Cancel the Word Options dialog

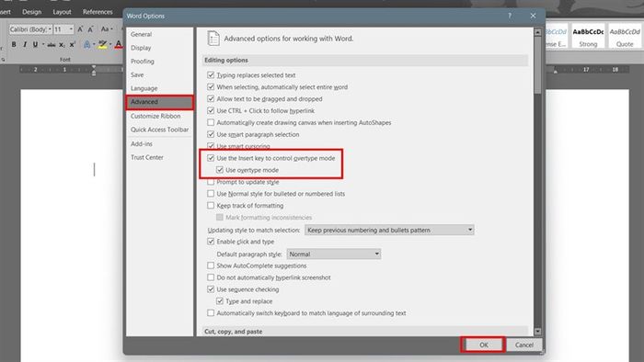tap(524, 345)
